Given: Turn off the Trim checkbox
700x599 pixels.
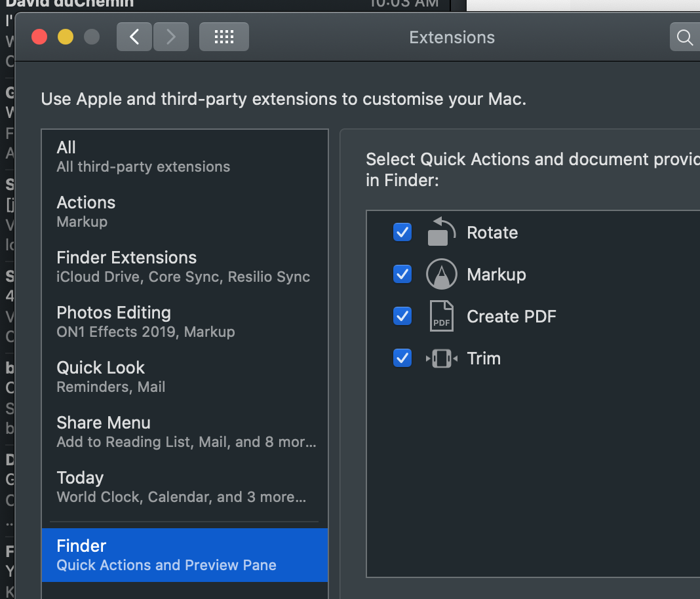Looking at the screenshot, I should point(402,358).
